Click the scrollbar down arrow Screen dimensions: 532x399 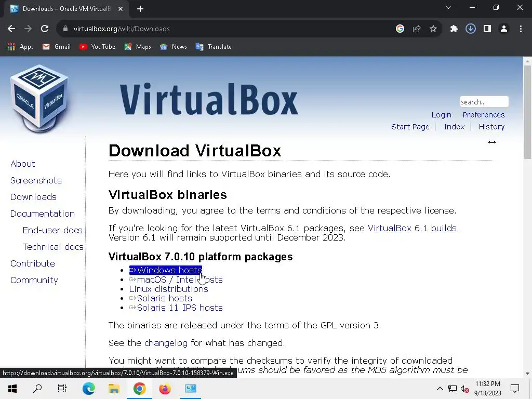pos(527,374)
